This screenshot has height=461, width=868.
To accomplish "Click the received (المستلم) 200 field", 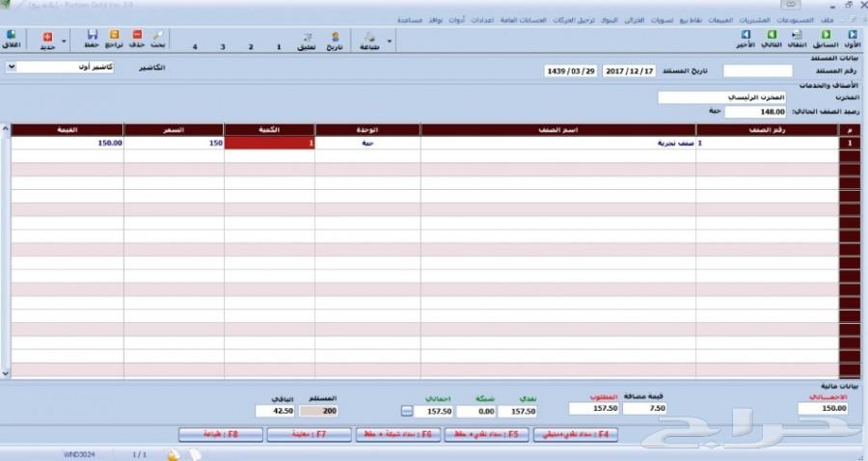I will (318, 411).
